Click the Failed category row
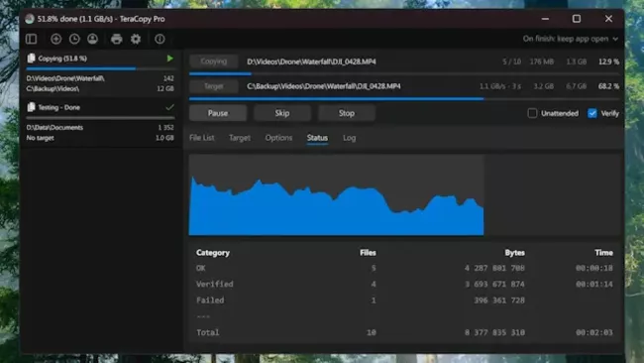Screen dimensions: 644x363 pyautogui.click(x=404, y=301)
